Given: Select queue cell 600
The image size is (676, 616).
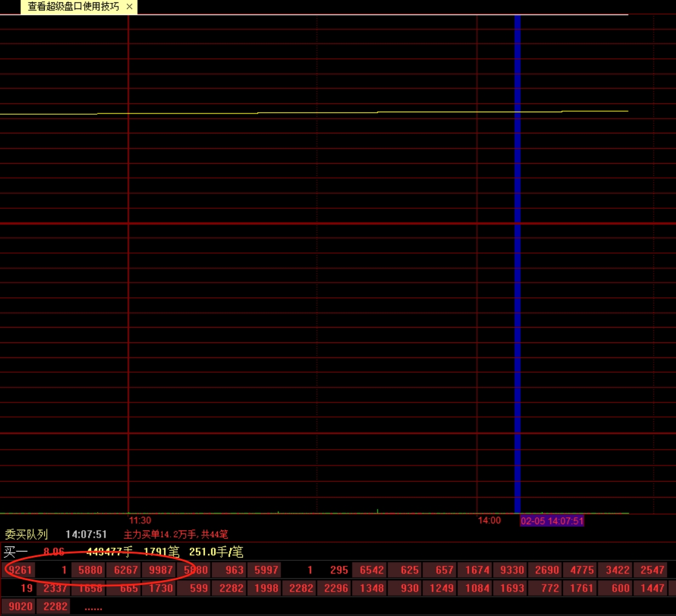Looking at the screenshot, I should pos(616,588).
